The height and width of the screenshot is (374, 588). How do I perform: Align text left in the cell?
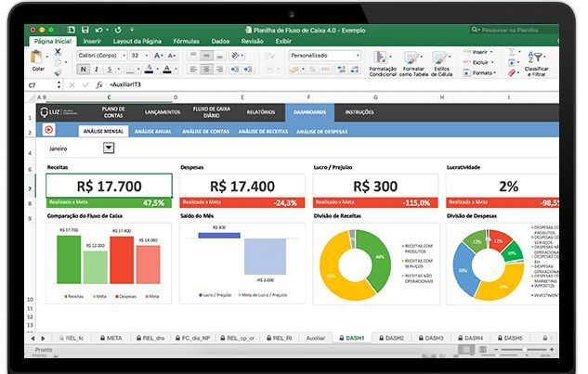pyautogui.click(x=193, y=70)
